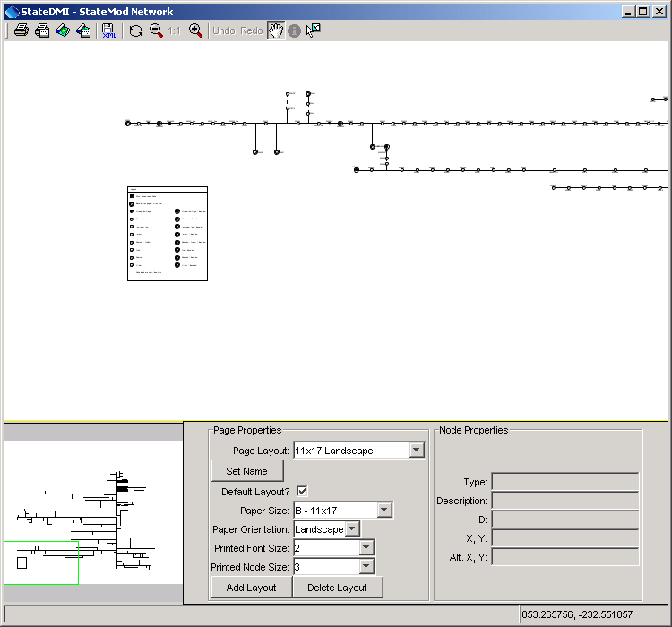Open the Printed Node Size dropdown arrow
Viewport: 672px width, 627px height.
[366, 567]
